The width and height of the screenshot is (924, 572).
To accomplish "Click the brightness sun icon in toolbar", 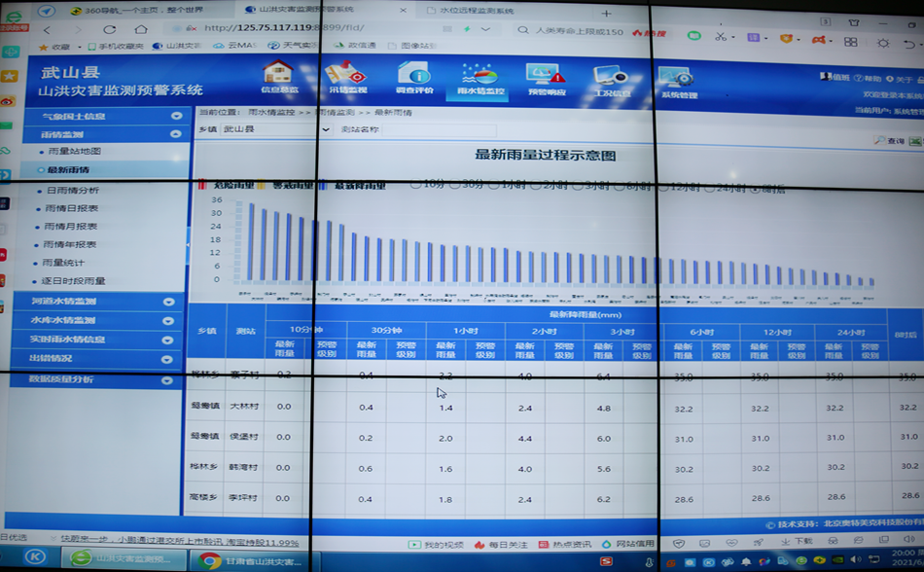I will 883,43.
